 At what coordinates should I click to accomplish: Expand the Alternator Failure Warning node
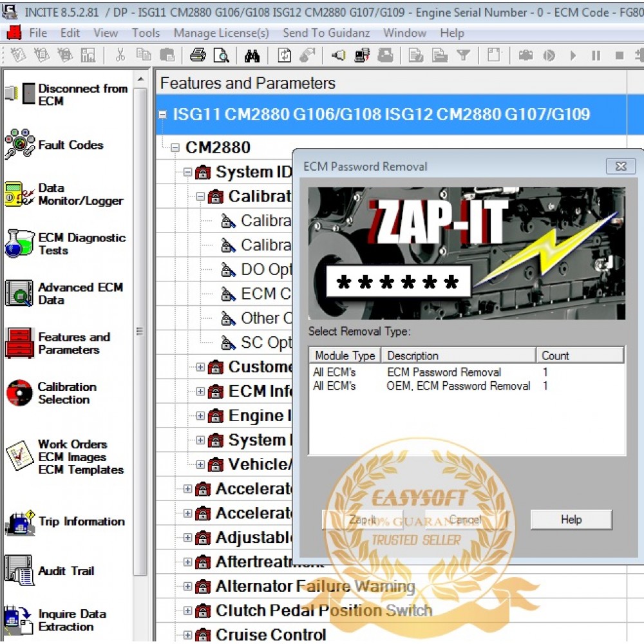pos(187,587)
